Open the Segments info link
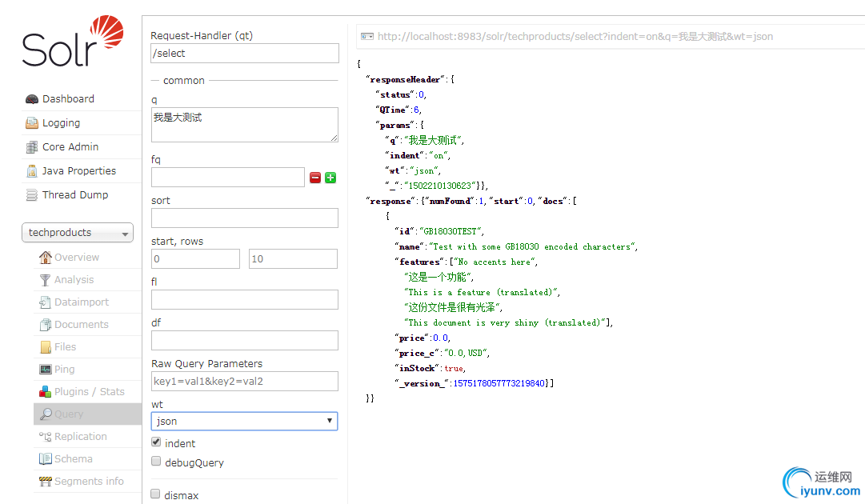 click(x=90, y=482)
